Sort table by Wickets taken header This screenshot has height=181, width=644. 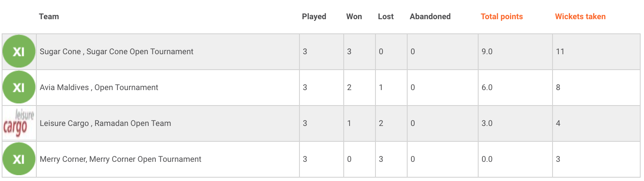580,17
